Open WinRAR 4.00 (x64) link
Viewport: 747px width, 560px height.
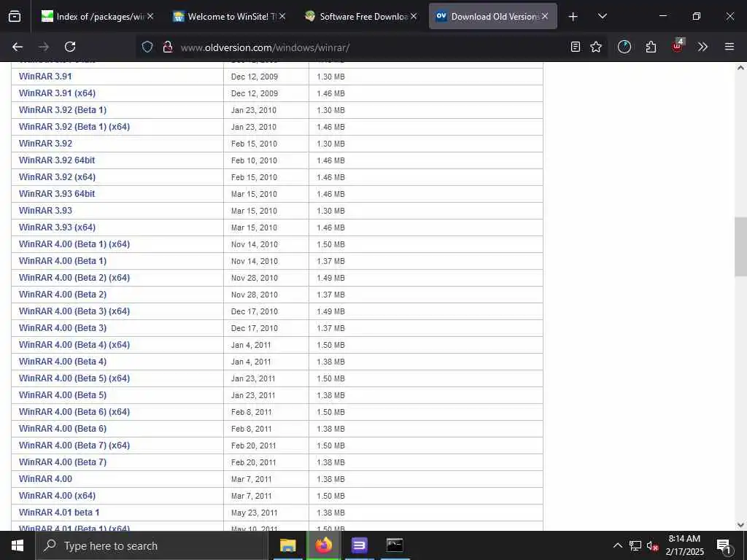(57, 495)
